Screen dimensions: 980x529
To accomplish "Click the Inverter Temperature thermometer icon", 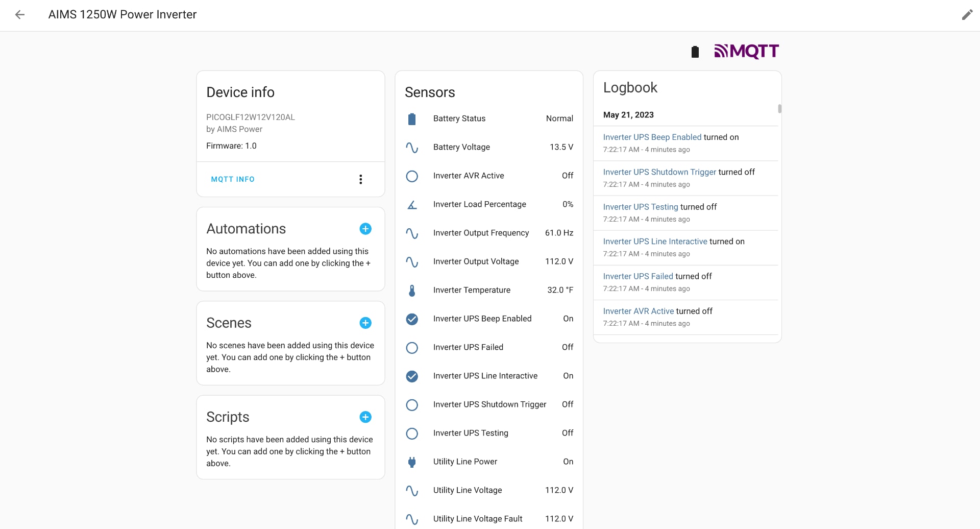I will tap(412, 290).
